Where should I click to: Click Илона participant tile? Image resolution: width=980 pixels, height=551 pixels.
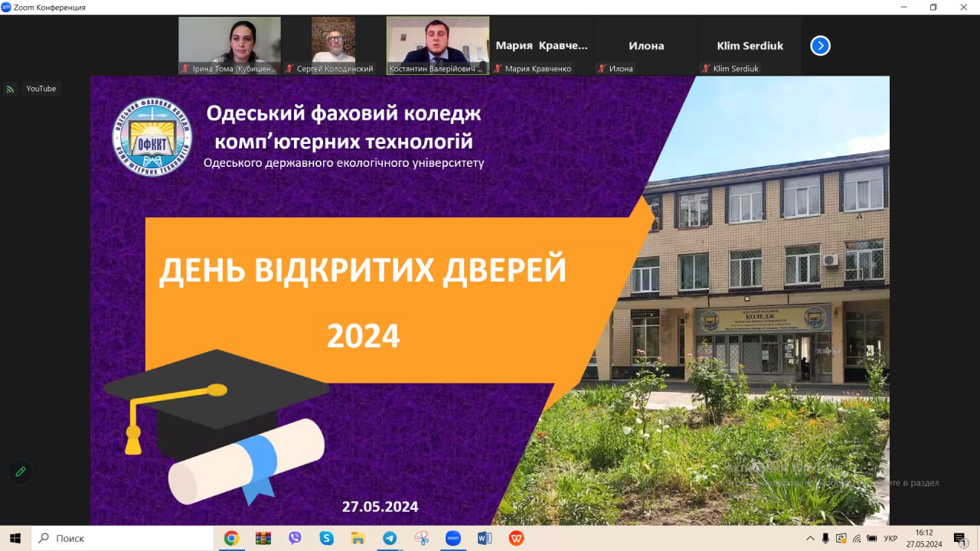645,46
